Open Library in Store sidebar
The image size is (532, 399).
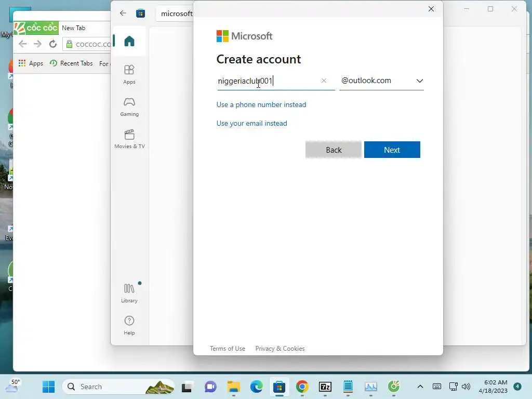129,293
